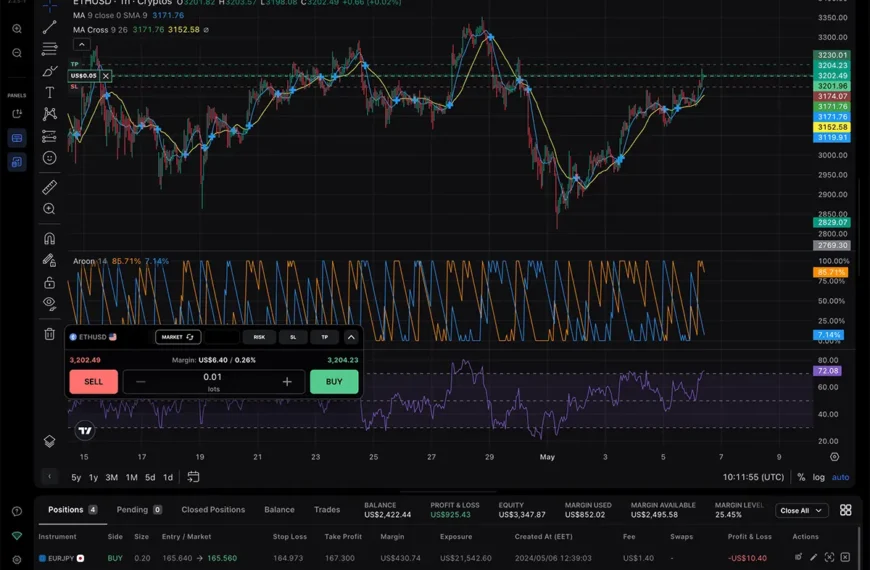Switch to the Closed Positions tab

213,510
